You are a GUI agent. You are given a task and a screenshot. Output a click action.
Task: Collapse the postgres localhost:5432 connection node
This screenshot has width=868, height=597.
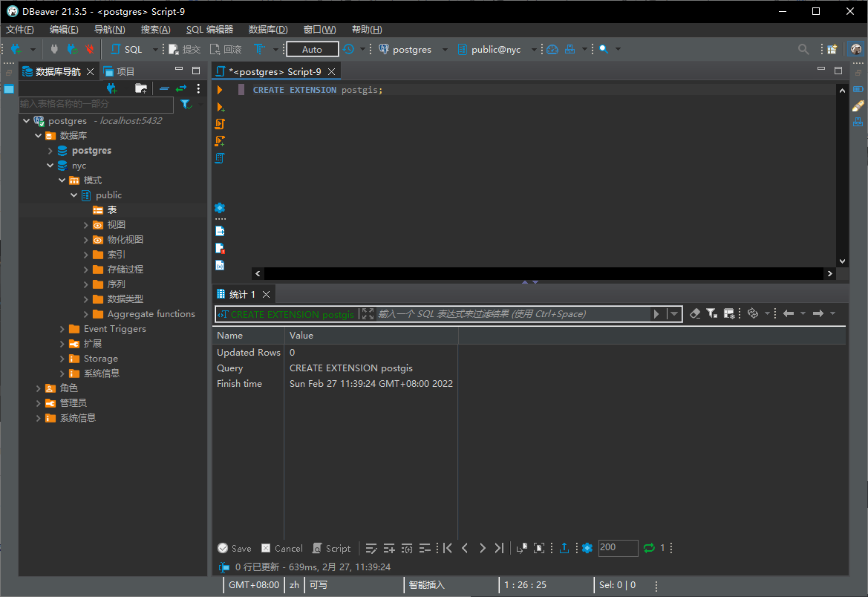[27, 121]
